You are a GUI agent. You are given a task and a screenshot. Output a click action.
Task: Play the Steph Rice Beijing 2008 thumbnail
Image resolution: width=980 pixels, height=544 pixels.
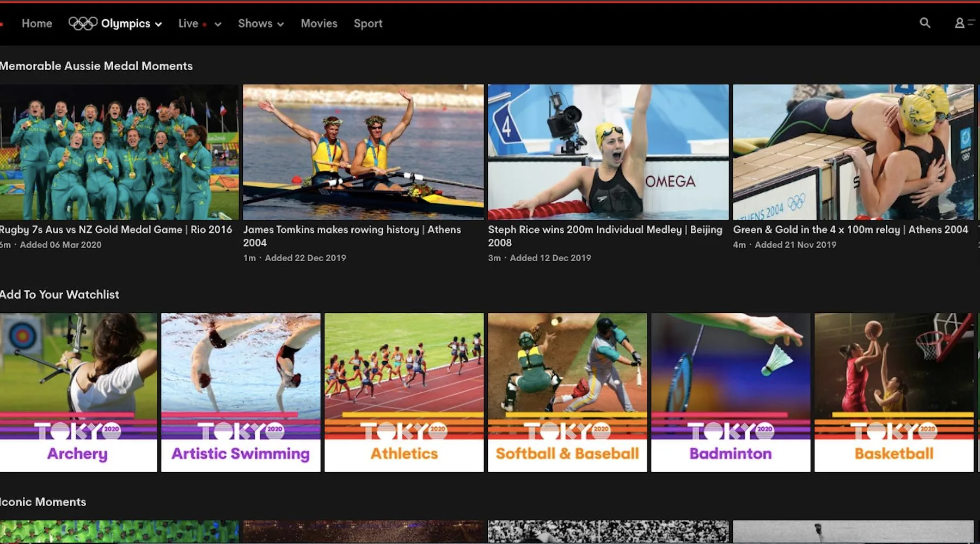(608, 152)
